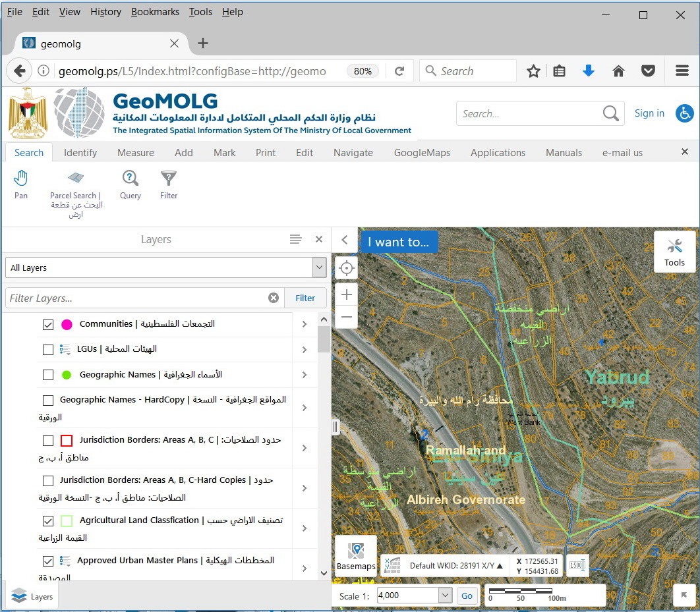Viewport: 700px width, 612px height.
Task: Open browser downloads arrow
Action: 589,71
